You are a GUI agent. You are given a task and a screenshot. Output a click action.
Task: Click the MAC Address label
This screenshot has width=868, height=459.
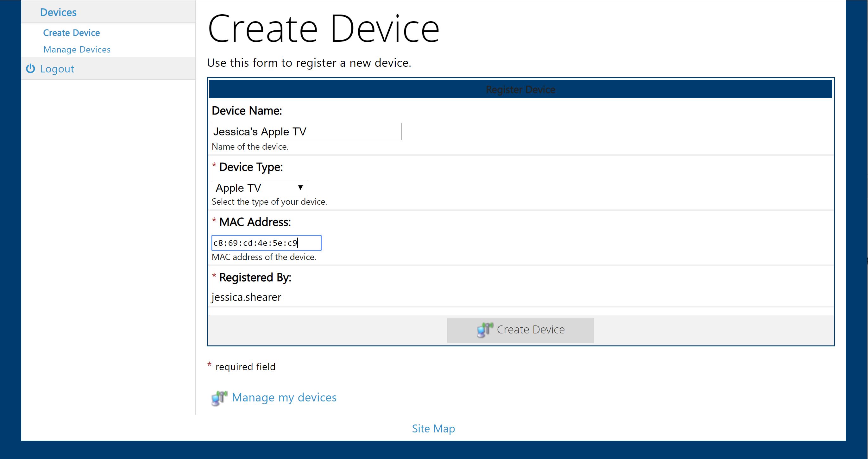[255, 222]
